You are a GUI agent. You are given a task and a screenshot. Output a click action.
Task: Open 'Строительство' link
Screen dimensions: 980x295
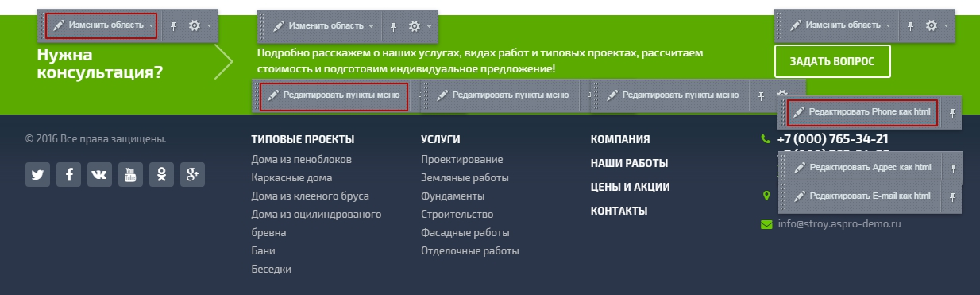457,215
